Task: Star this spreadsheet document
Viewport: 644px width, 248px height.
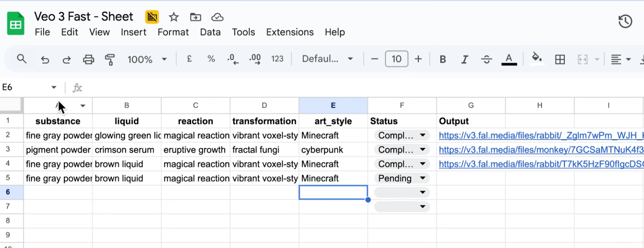Action: pos(174,17)
